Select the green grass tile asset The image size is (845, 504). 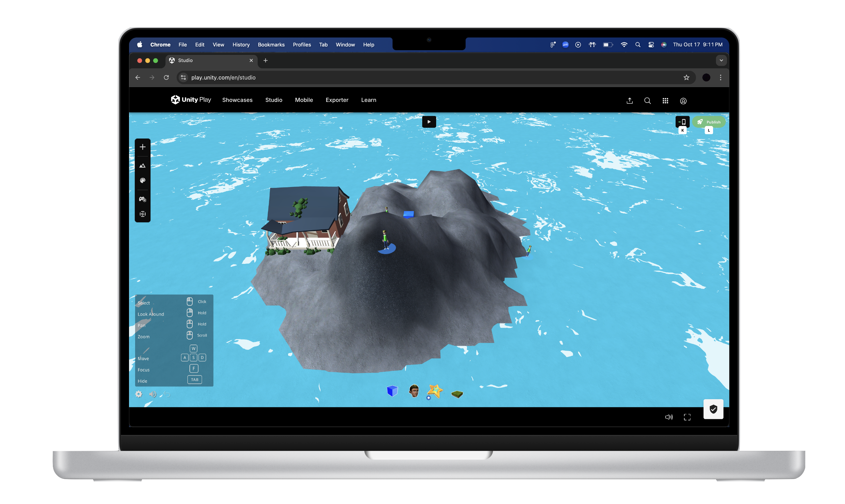tap(457, 394)
